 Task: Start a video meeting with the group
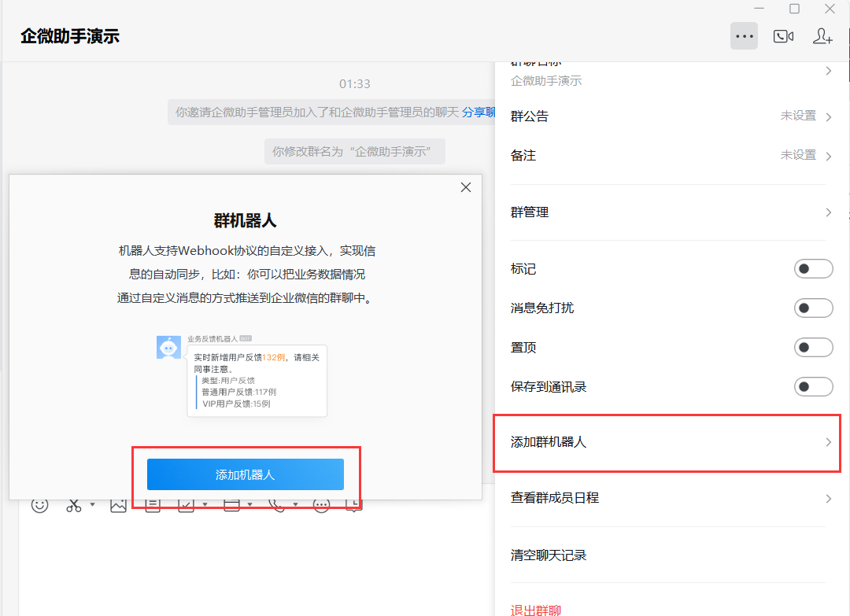pos(783,36)
